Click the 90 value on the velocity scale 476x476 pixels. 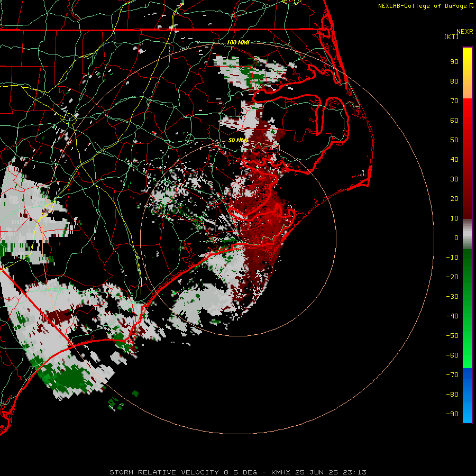click(454, 62)
